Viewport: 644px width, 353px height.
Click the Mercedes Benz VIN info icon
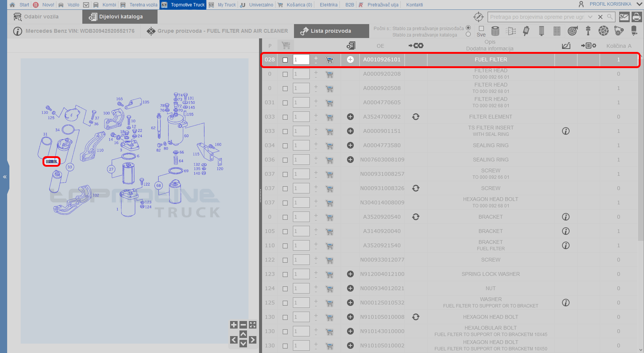18,31
